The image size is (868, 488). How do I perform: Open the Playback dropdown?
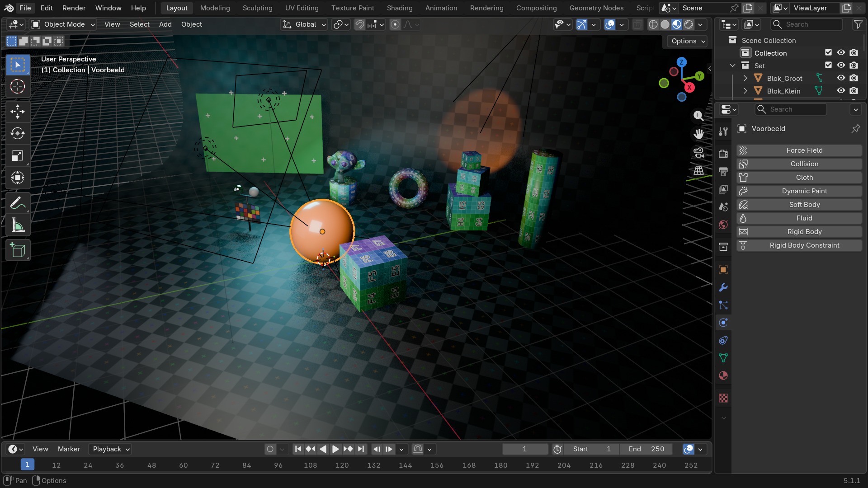point(110,449)
